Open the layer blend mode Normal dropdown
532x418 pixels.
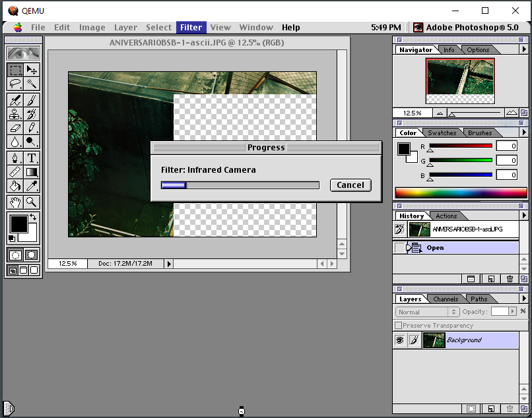click(x=426, y=312)
